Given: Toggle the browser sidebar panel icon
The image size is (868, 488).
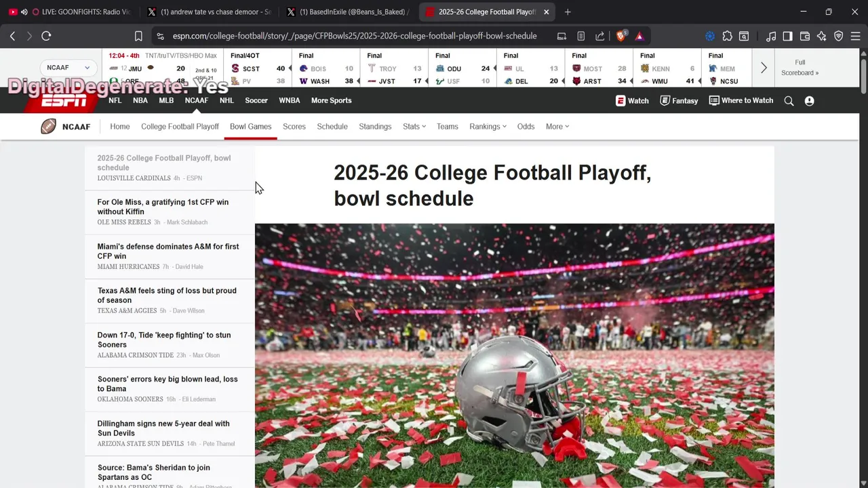Looking at the screenshot, I should click(x=787, y=36).
